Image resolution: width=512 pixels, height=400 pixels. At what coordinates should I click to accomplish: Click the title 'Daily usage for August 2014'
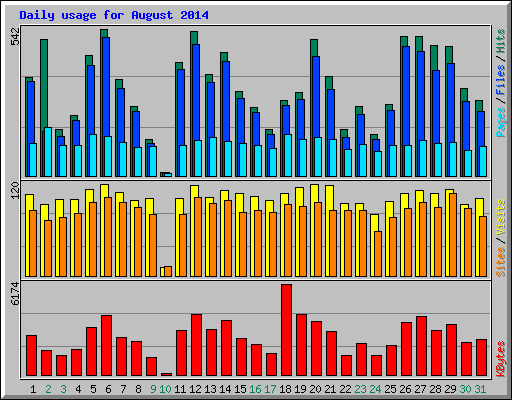pos(114,15)
